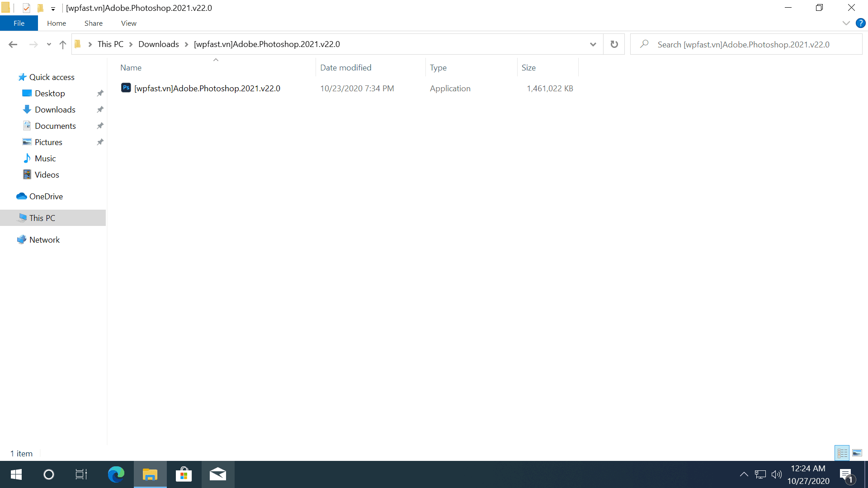Unpin Documents using its pin icon
This screenshot has height=488, width=868.
[x=100, y=126]
